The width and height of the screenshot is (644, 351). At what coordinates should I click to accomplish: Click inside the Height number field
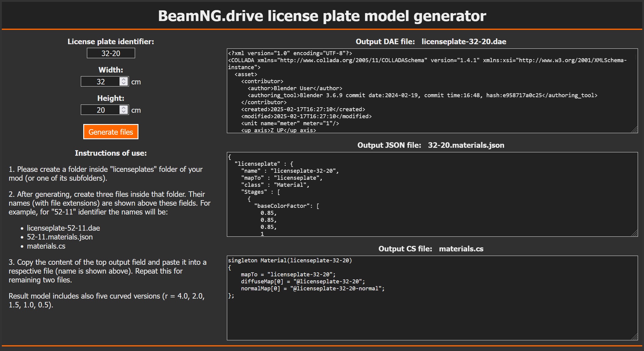[x=101, y=110]
